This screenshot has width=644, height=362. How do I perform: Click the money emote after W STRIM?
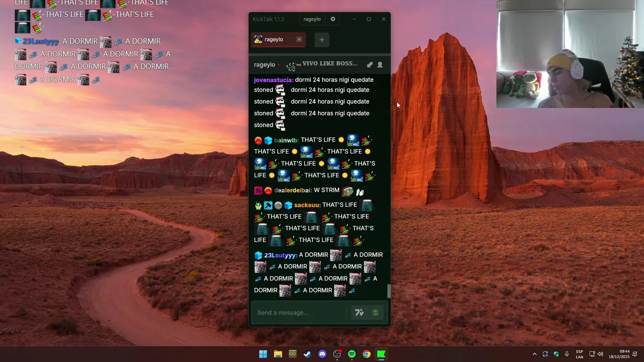pos(348,191)
